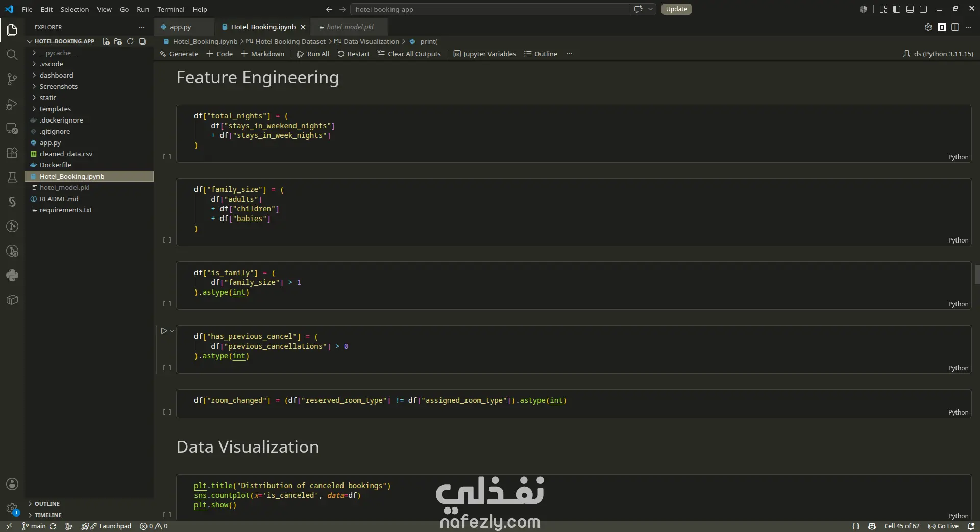Open explorer views more actions ellipsis
This screenshot has width=980, height=532.
[142, 27]
